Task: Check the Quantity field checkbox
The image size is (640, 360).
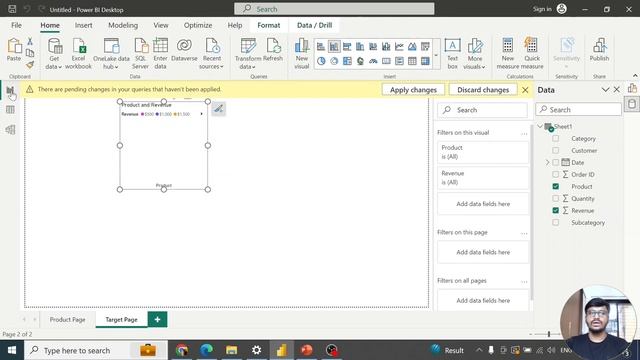Action: click(556, 198)
